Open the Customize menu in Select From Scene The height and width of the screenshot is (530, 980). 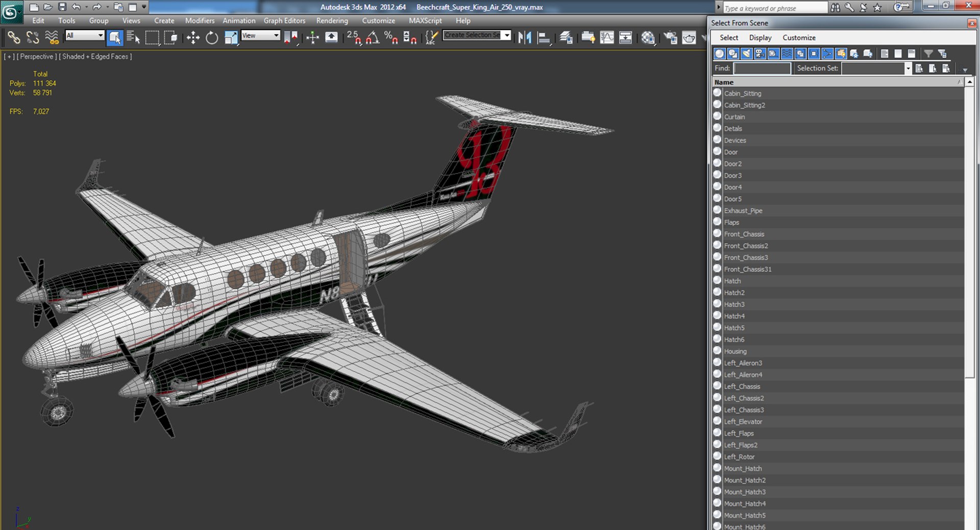click(x=799, y=38)
